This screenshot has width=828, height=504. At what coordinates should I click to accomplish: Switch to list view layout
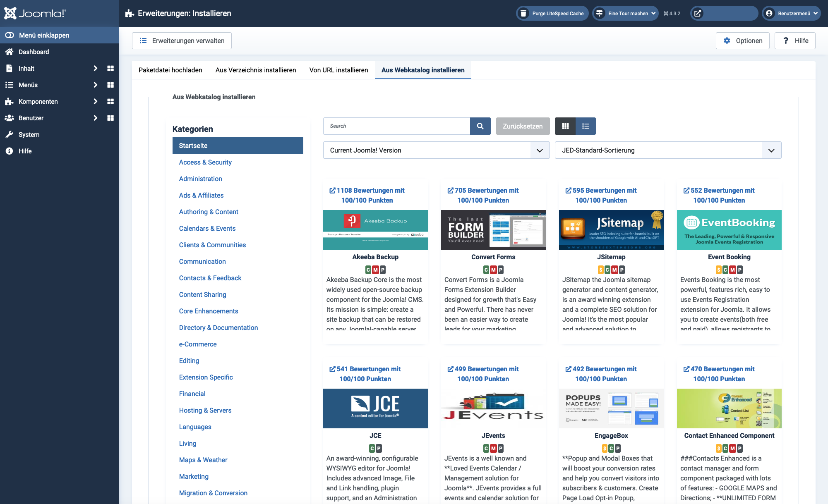[x=586, y=126]
